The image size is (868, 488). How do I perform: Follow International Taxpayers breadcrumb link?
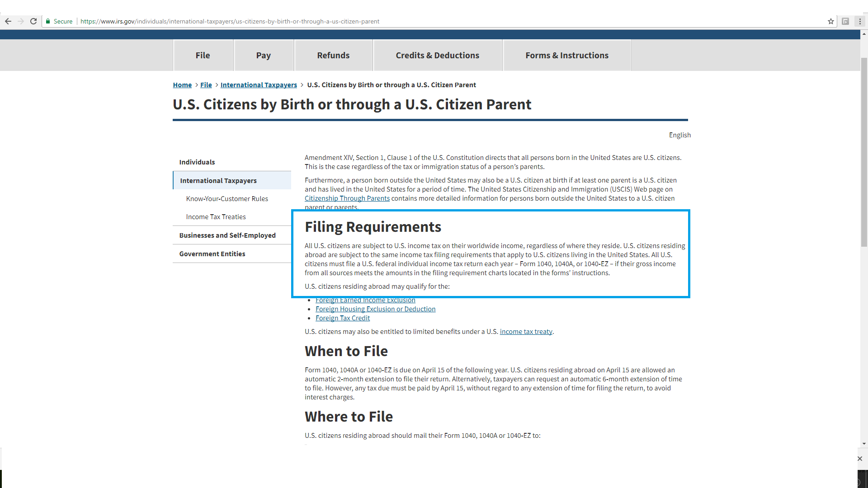point(259,85)
